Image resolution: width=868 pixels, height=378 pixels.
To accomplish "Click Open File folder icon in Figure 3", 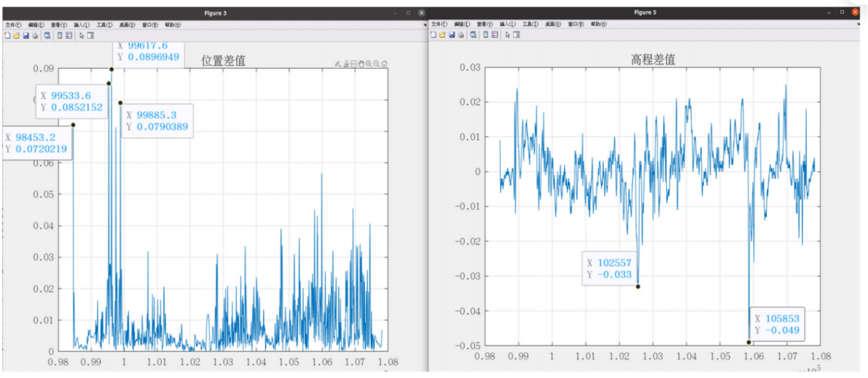I will [x=17, y=36].
